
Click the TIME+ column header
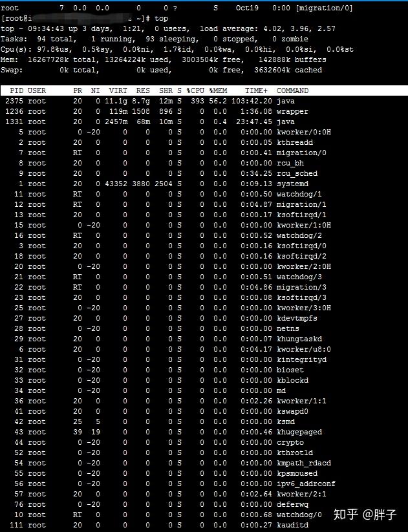[256, 90]
